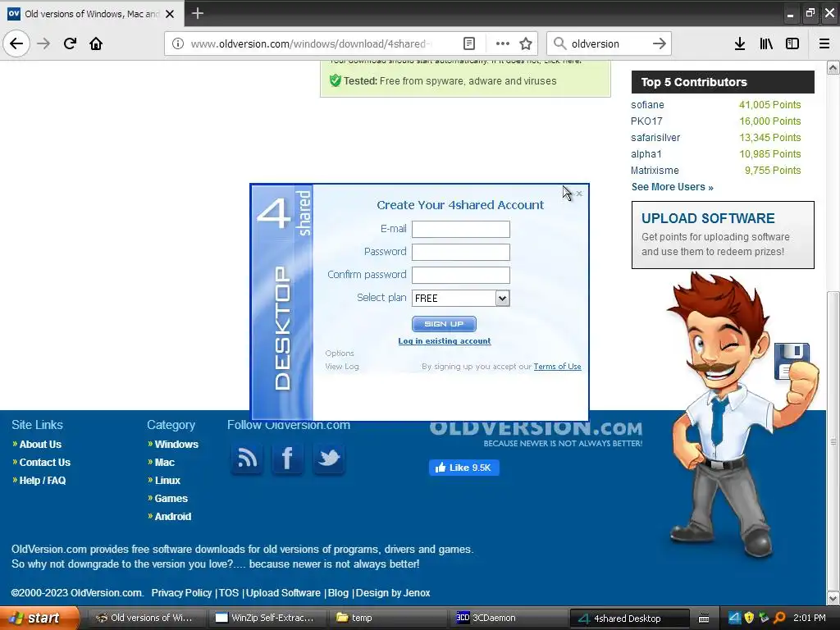Open contributor sofiane profile

pos(647,105)
